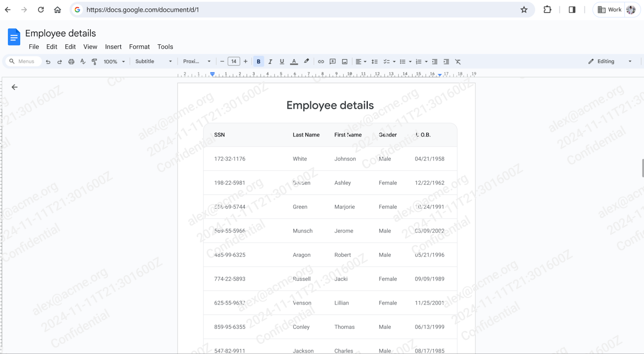The width and height of the screenshot is (644, 354).
Task: Click the Work profile button
Action: point(609,10)
